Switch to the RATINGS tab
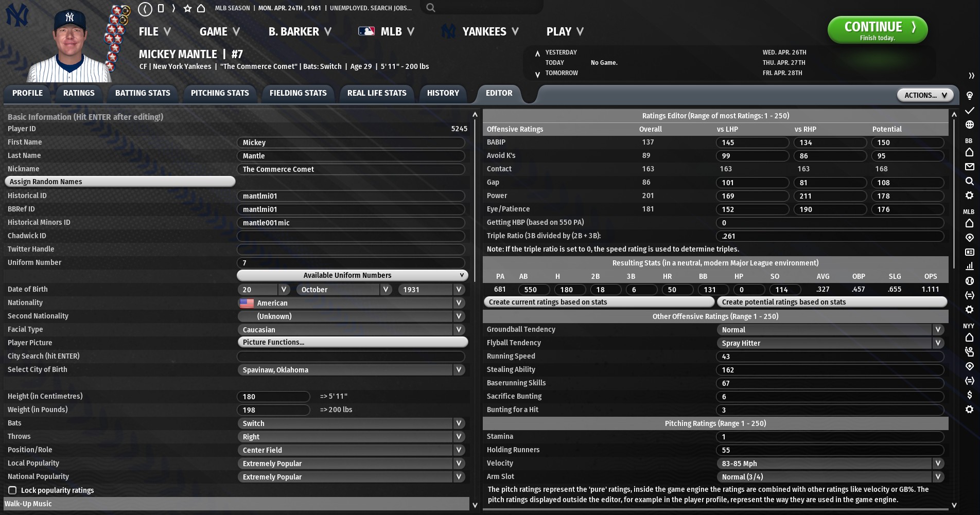 coord(79,93)
